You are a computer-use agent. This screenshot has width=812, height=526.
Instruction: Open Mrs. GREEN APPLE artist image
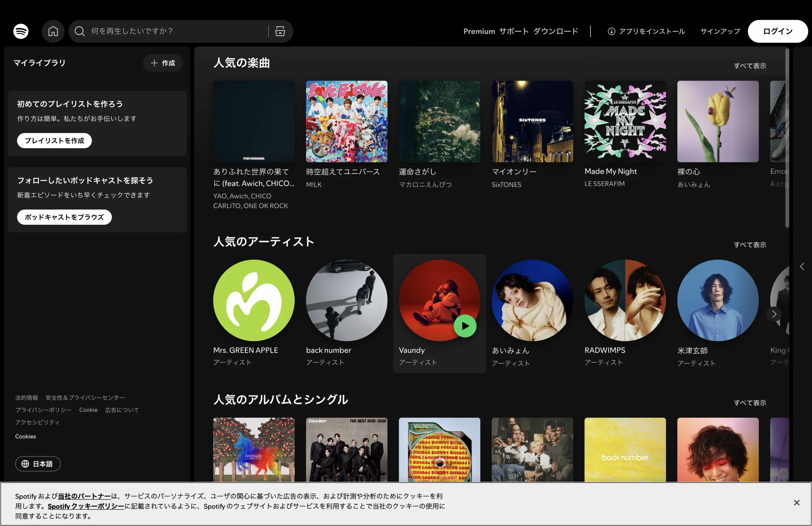tap(254, 300)
